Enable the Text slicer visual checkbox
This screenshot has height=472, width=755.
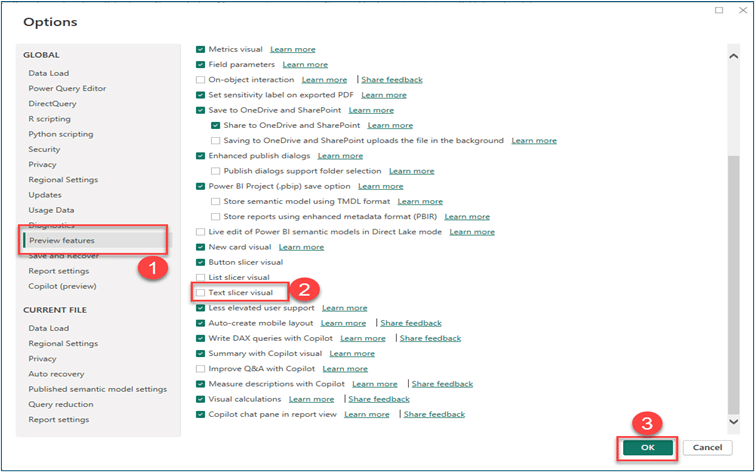coord(201,292)
